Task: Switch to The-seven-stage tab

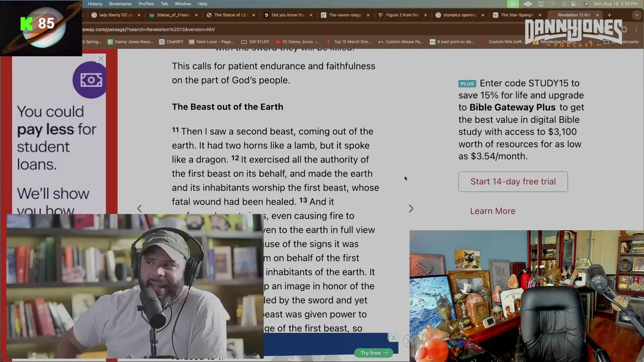Action: [345, 15]
